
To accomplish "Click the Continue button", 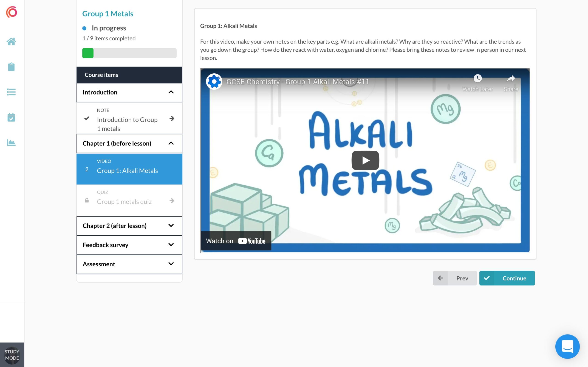I will pos(507,278).
